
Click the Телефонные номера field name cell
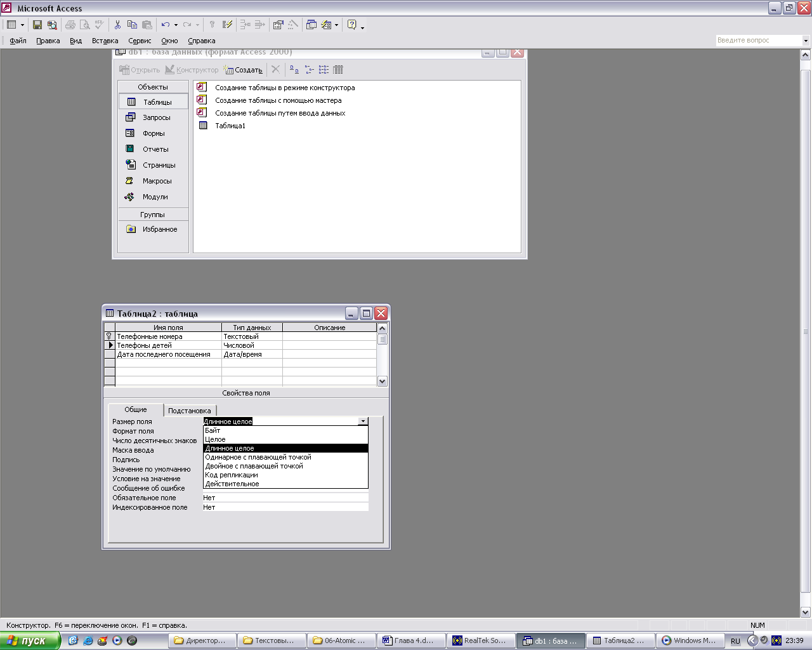click(x=168, y=336)
